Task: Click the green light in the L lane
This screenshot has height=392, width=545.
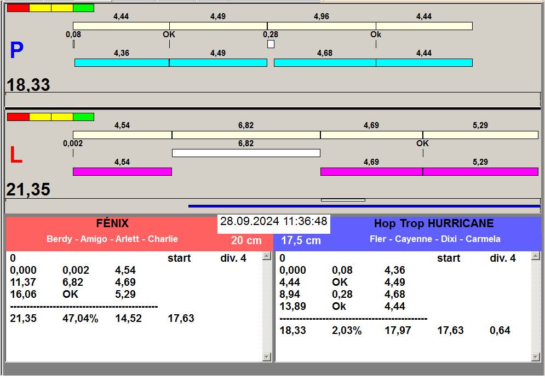Action: [83, 117]
